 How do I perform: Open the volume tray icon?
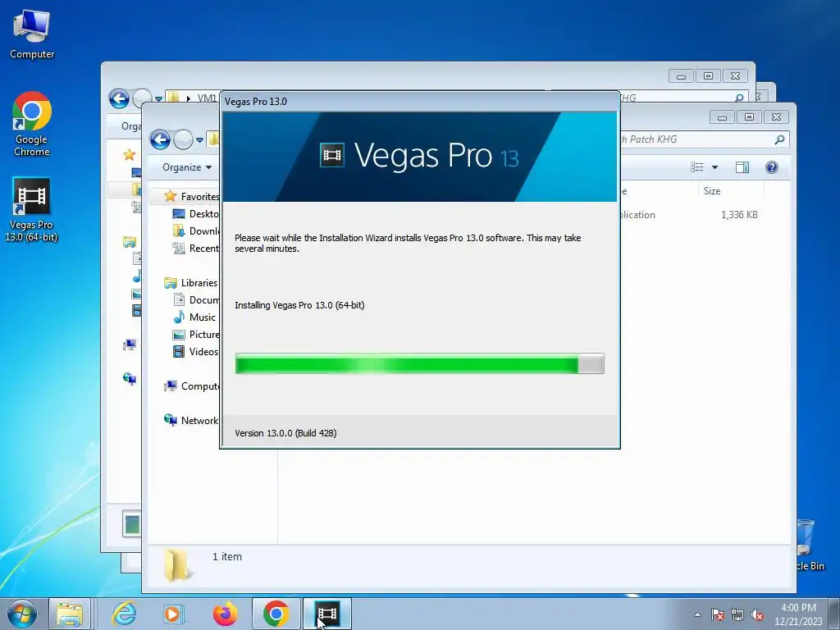click(757, 614)
